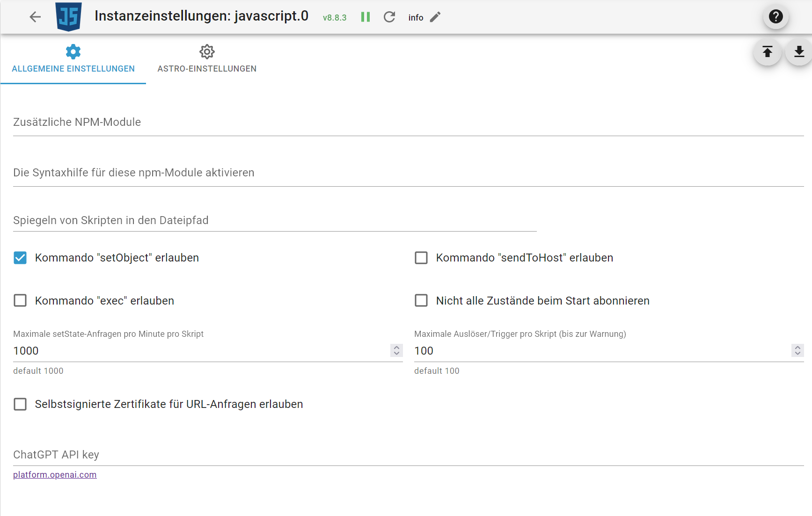Open the platform.openai.com link
This screenshot has width=812, height=516.
[x=55, y=475]
